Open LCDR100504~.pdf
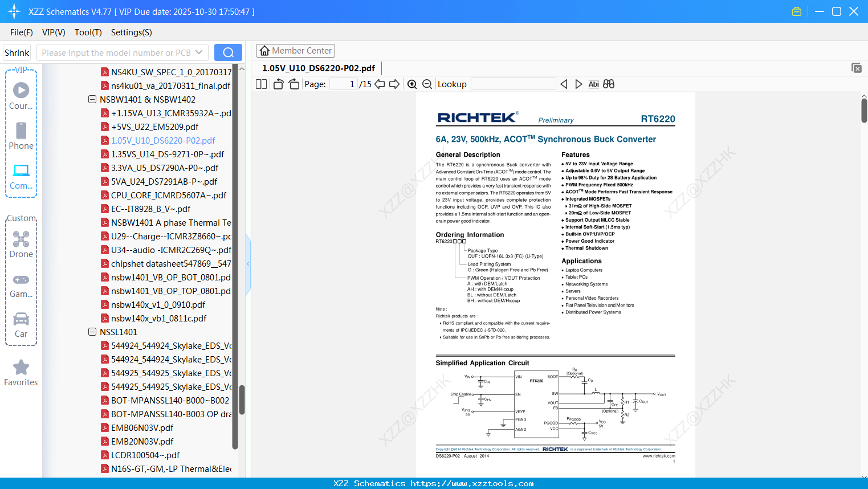Screen dimensions: 868x489 coord(145,455)
